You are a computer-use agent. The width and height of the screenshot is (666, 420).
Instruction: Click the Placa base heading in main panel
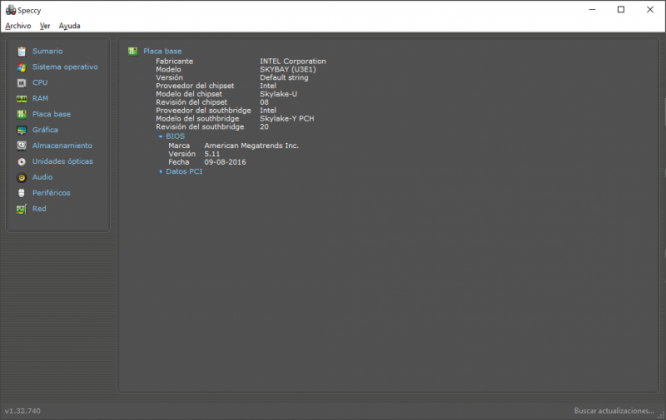[x=162, y=51]
